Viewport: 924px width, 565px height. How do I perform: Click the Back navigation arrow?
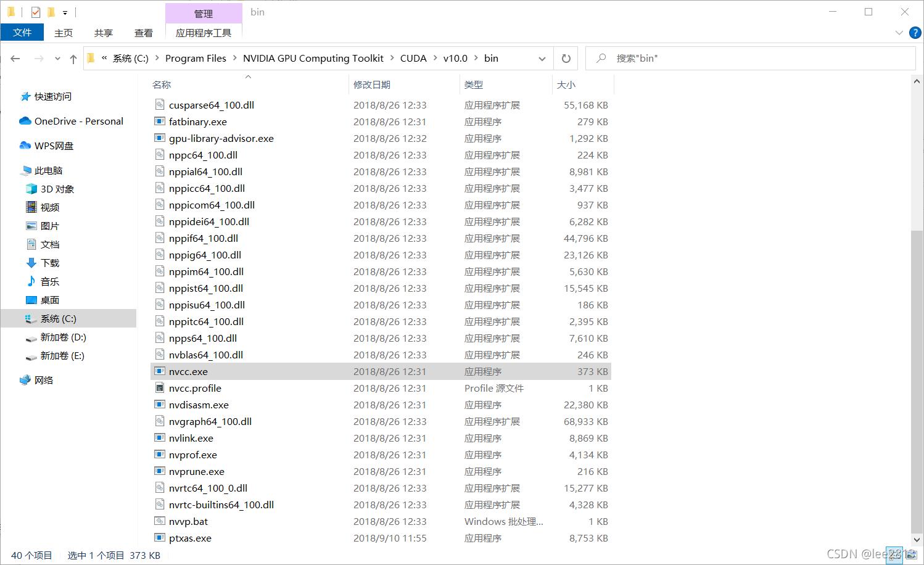[x=15, y=59]
